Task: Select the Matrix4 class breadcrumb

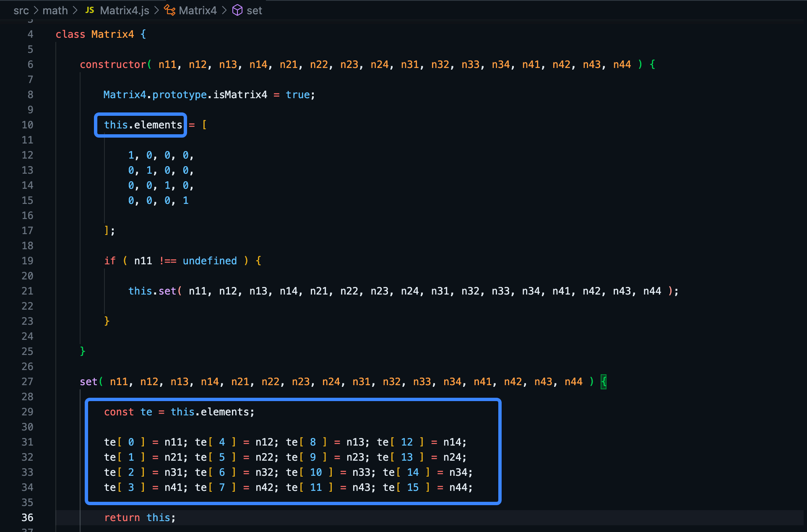Action: pyautogui.click(x=198, y=10)
